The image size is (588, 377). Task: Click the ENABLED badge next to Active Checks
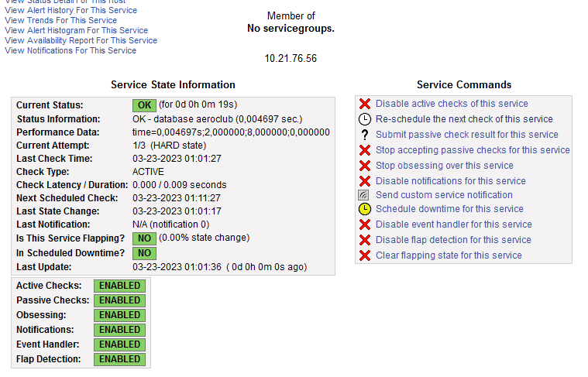point(119,286)
